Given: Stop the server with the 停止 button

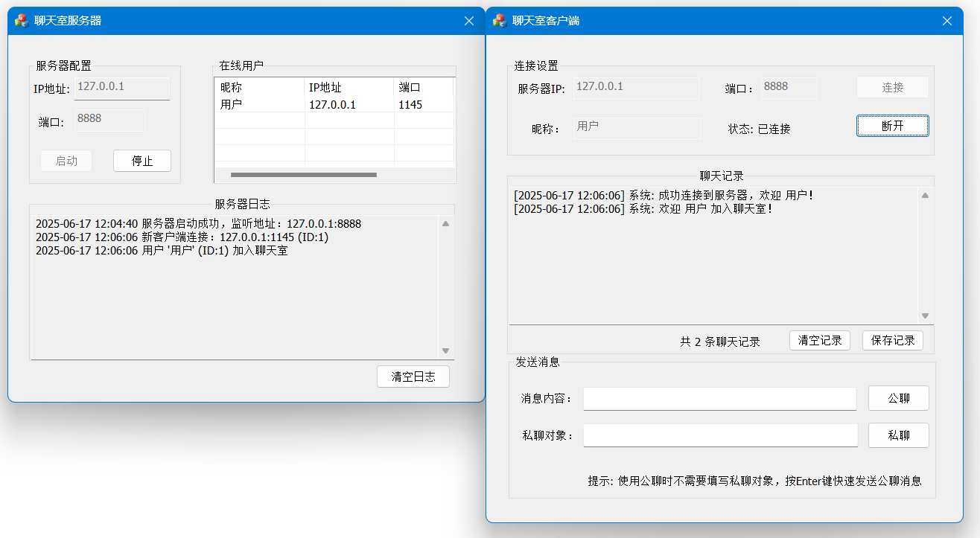Looking at the screenshot, I should (141, 161).
